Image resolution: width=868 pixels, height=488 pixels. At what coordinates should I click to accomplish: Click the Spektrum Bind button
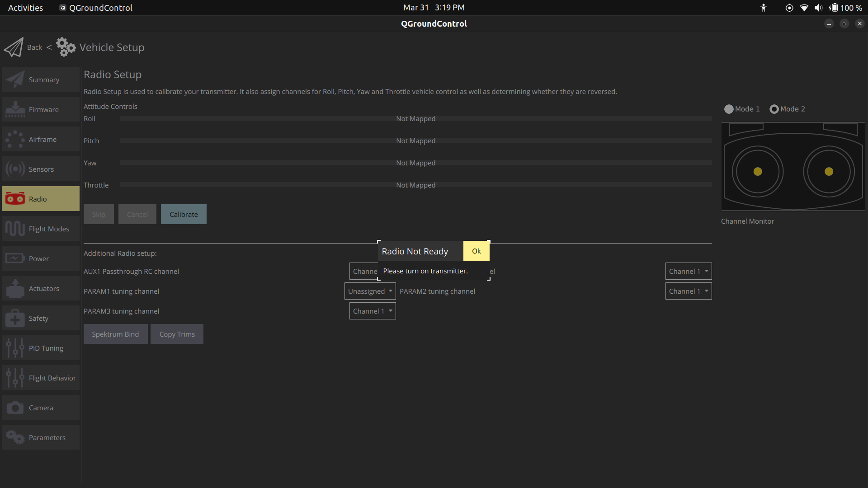[x=115, y=334]
